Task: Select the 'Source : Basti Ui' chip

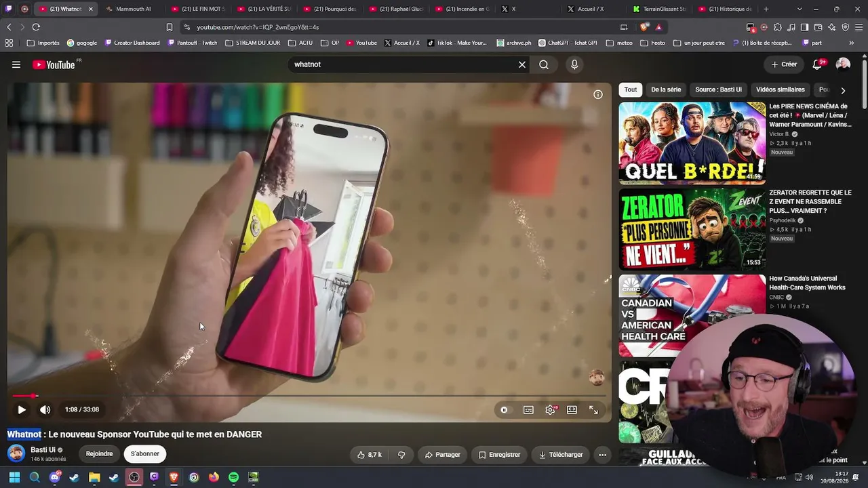Action: click(x=718, y=89)
